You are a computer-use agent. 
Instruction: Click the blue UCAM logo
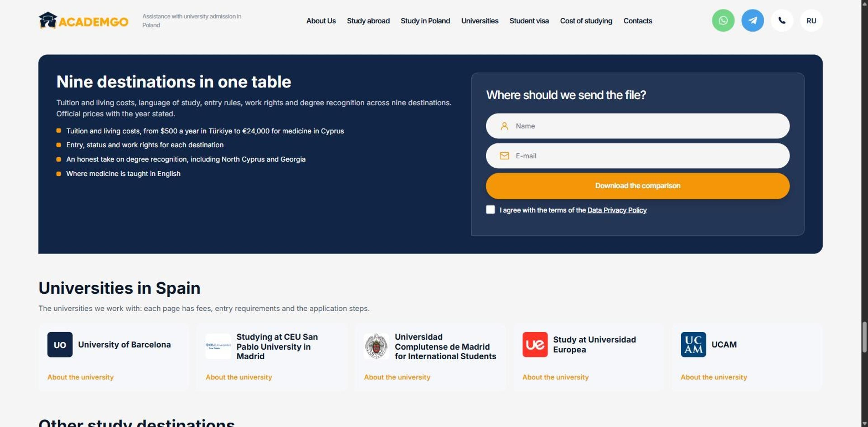tap(693, 345)
